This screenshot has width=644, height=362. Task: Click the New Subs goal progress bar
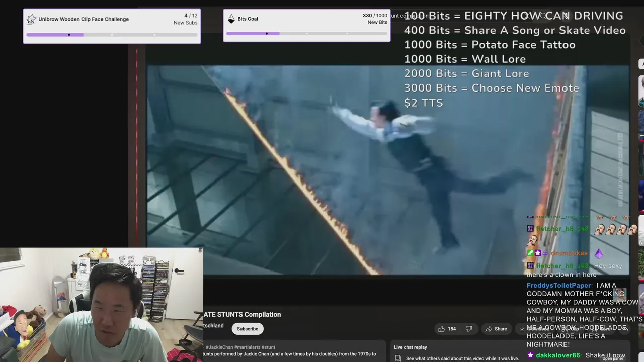112,35
